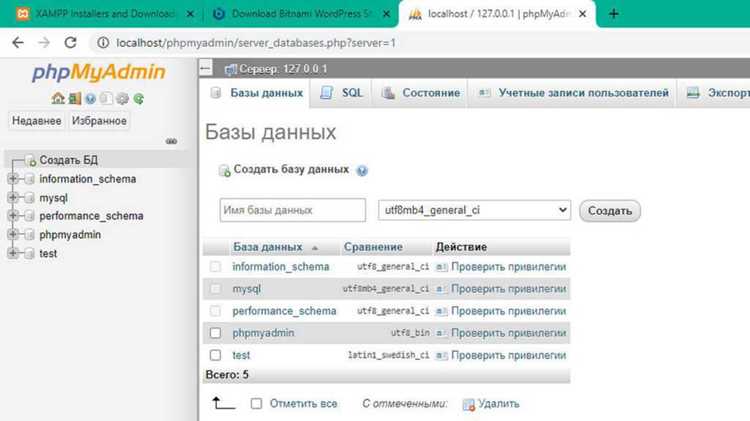Open the Базы данных tab
The height and width of the screenshot is (421, 750).
[x=257, y=93]
